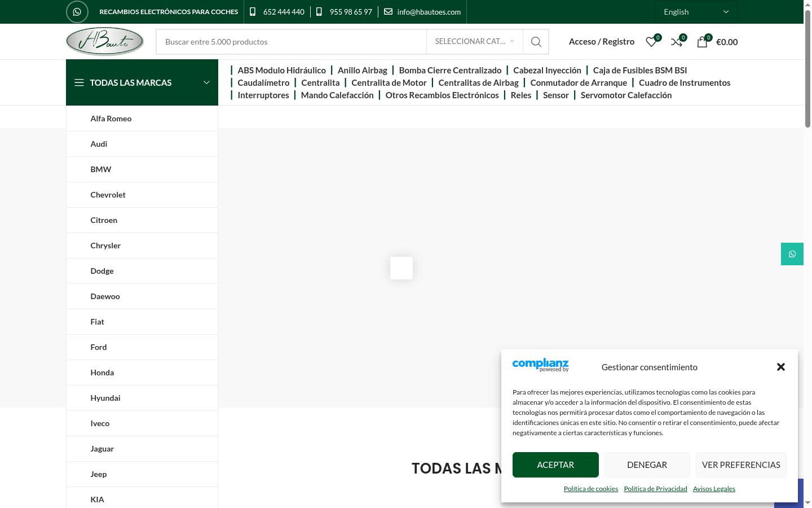812x508 pixels.
Task: Select Jeep brand
Action: (x=142, y=474)
